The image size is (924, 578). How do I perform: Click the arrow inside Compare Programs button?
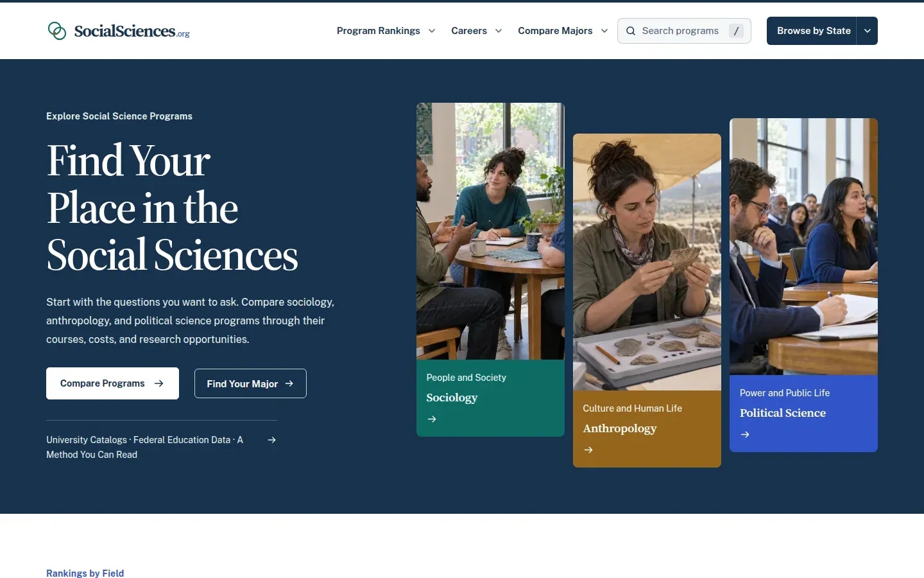[x=159, y=383]
